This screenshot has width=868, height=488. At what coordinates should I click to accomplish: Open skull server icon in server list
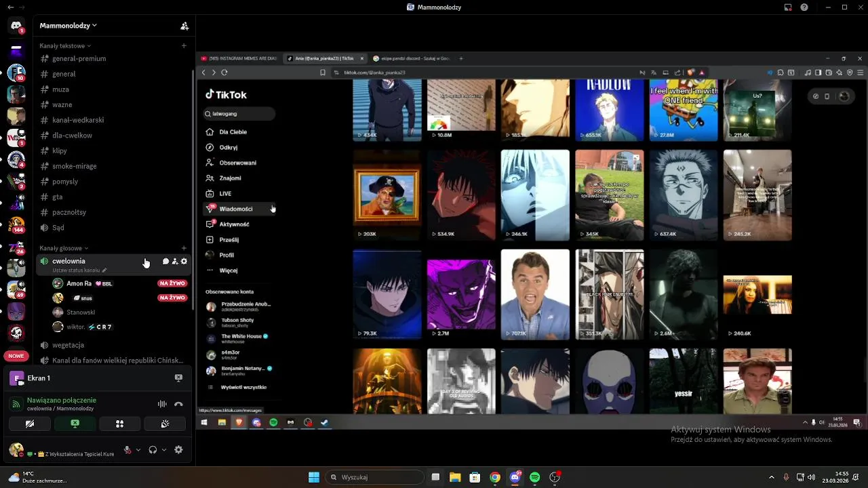(16, 333)
